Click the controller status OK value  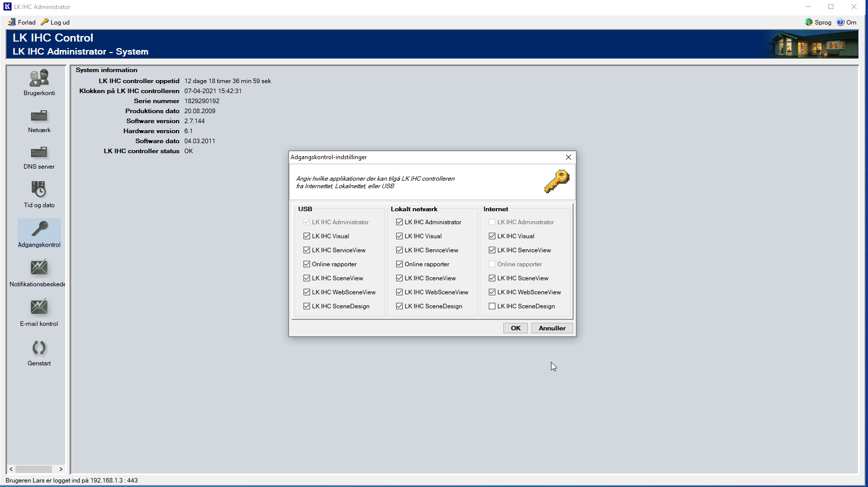[188, 151]
